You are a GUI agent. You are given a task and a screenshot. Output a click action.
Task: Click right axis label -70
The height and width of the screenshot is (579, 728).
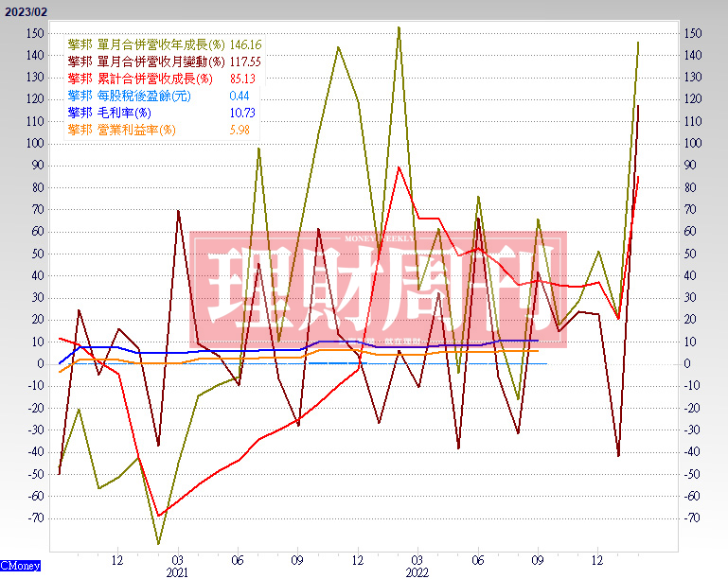(x=693, y=518)
